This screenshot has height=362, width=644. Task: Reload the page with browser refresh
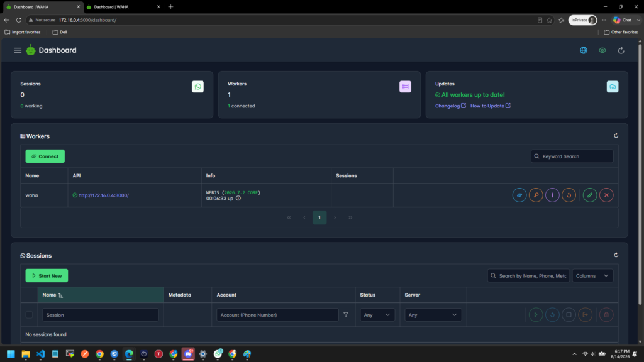[18, 20]
